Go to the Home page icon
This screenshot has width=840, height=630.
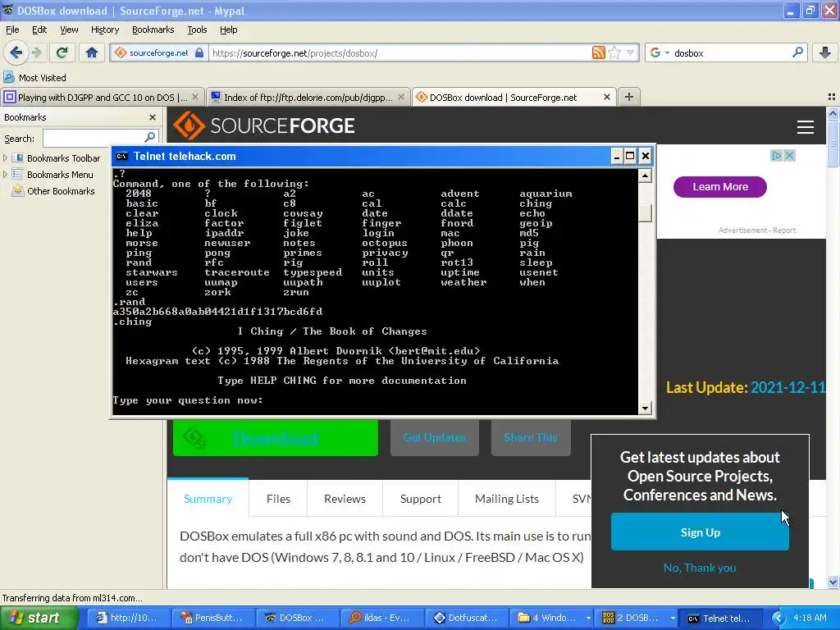click(x=92, y=52)
